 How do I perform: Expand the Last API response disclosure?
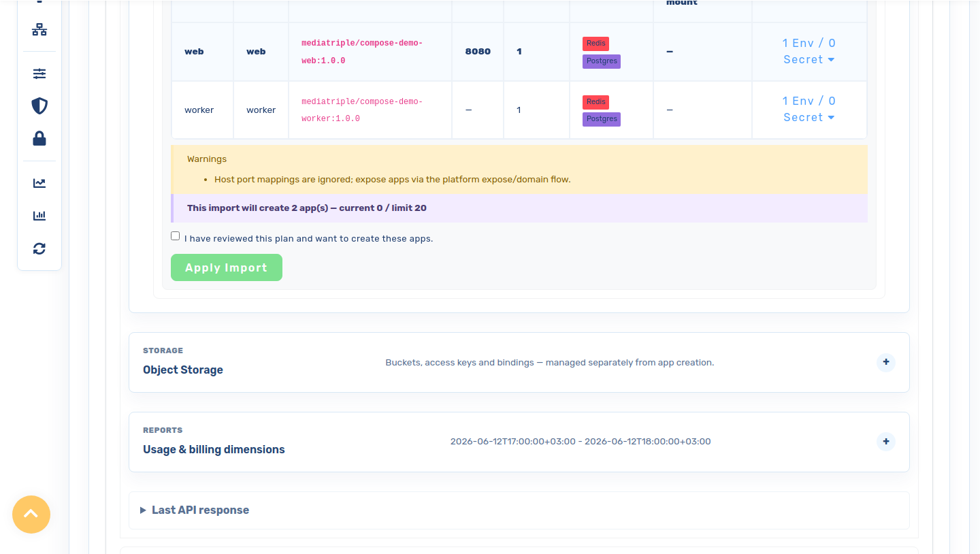point(195,510)
